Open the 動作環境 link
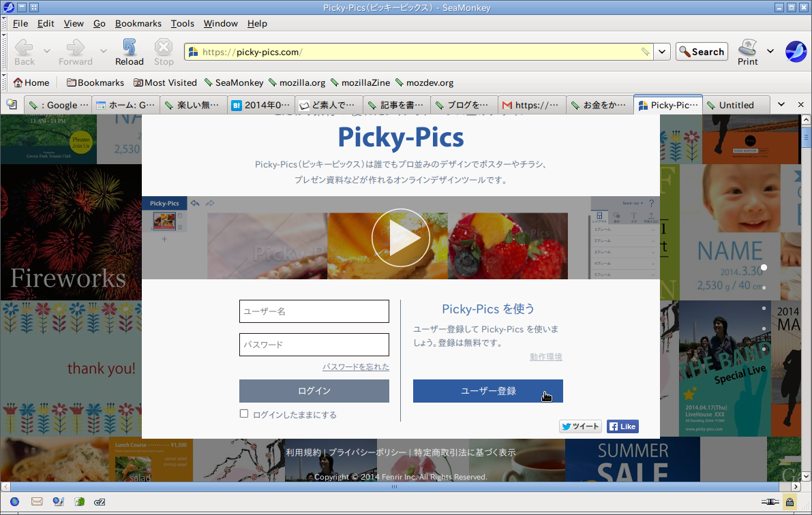 tap(546, 356)
